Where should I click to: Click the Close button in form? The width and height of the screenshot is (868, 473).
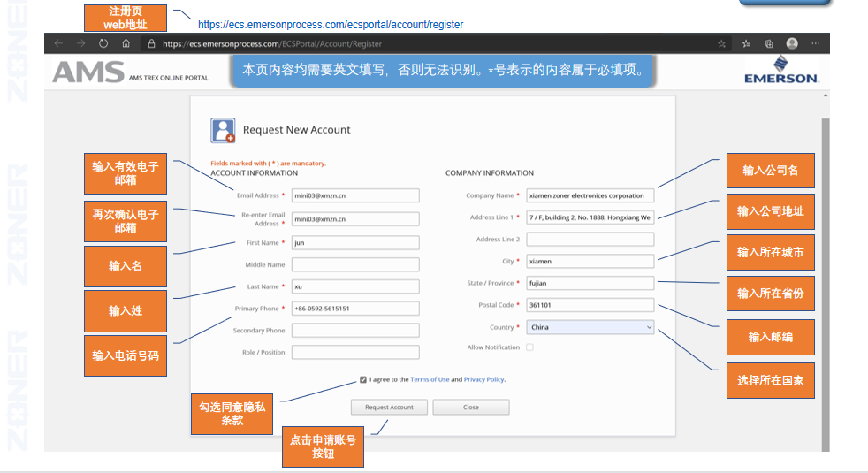tap(471, 408)
